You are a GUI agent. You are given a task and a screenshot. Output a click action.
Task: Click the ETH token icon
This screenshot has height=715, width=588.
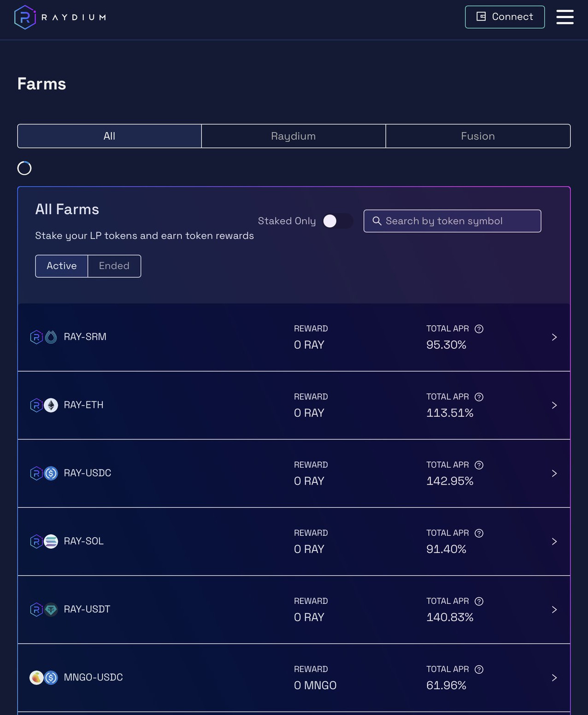pos(51,405)
